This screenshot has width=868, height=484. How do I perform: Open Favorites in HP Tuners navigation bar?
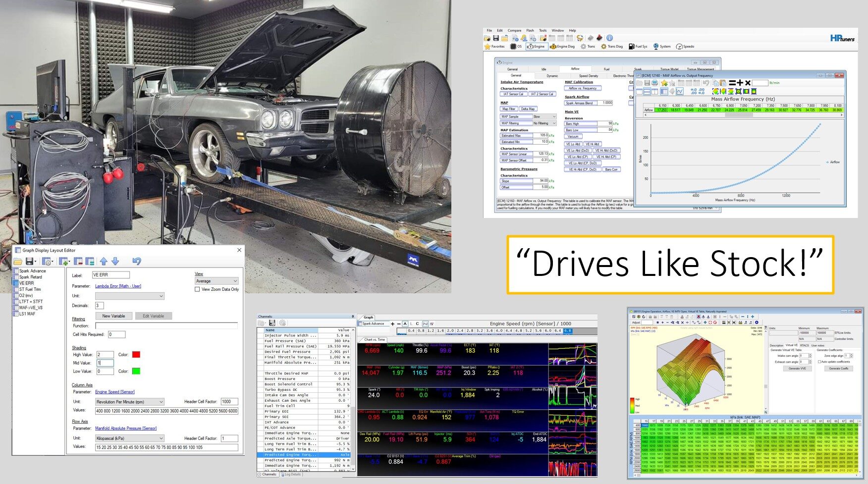tap(494, 47)
